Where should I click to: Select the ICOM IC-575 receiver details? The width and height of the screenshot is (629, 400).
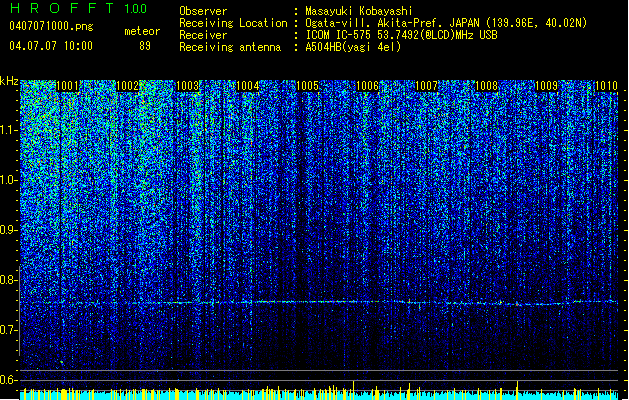pyautogui.click(x=402, y=35)
